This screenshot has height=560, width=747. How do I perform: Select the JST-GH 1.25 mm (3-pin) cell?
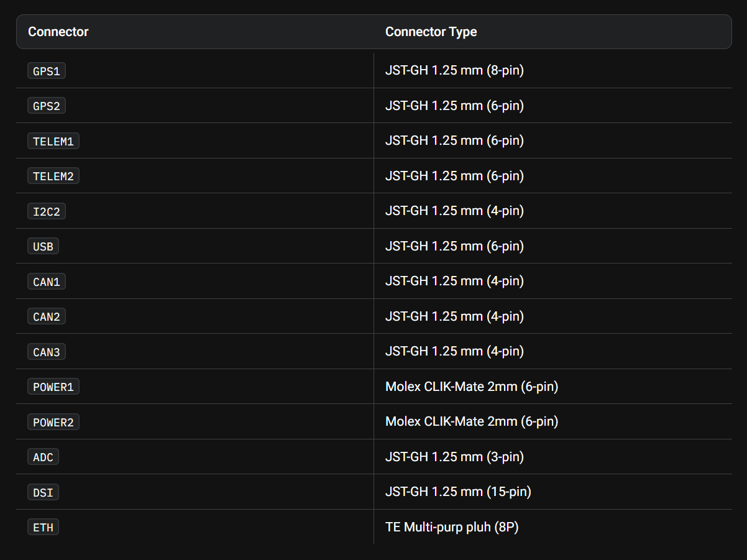pyautogui.click(x=454, y=457)
